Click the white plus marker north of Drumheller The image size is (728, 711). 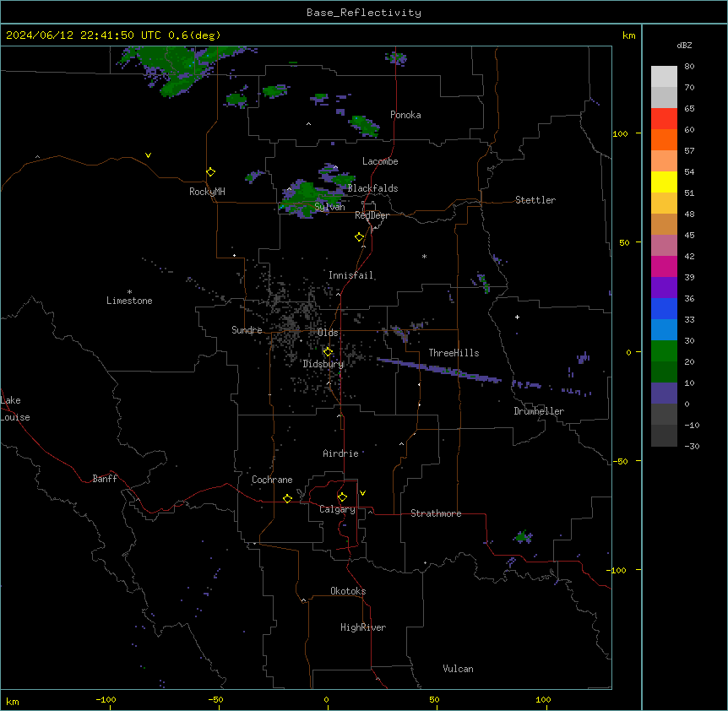coord(517,317)
